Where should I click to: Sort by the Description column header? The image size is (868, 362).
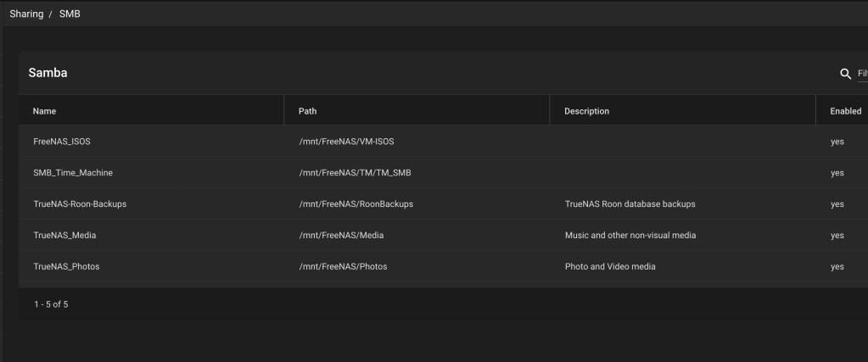[586, 111]
